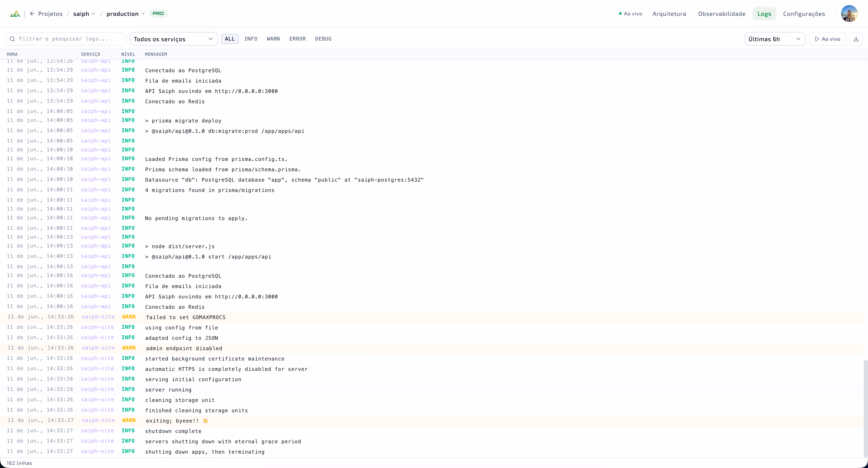Viewport: 868px width, 468px height.
Task: Select the ALL level filter
Action: (230, 39)
